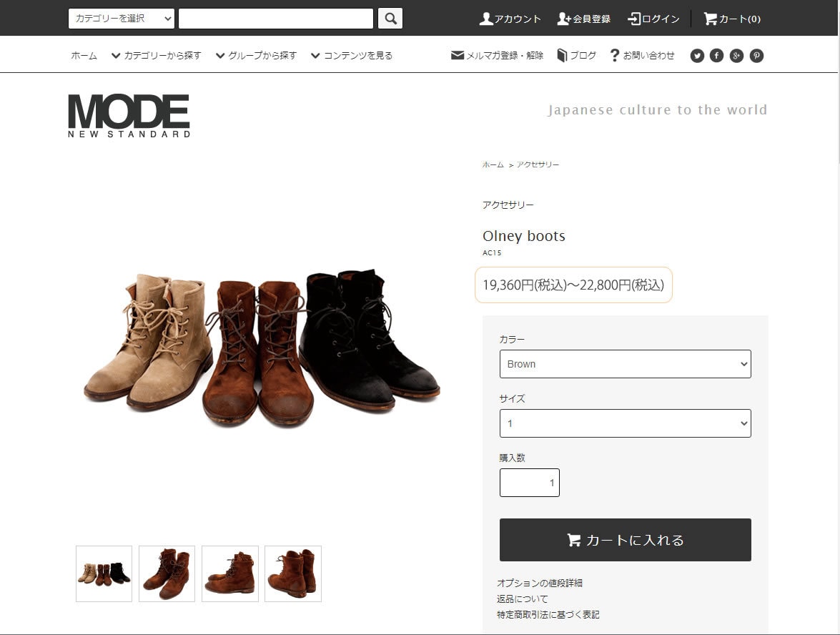Click the search magnifier button

point(390,19)
